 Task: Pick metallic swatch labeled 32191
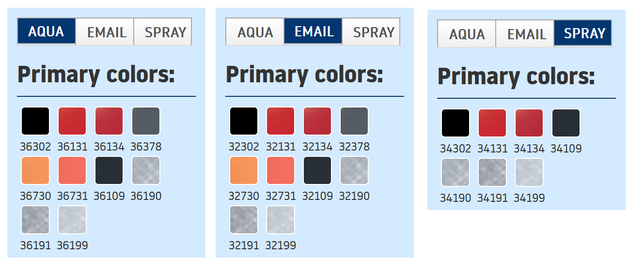(244, 220)
